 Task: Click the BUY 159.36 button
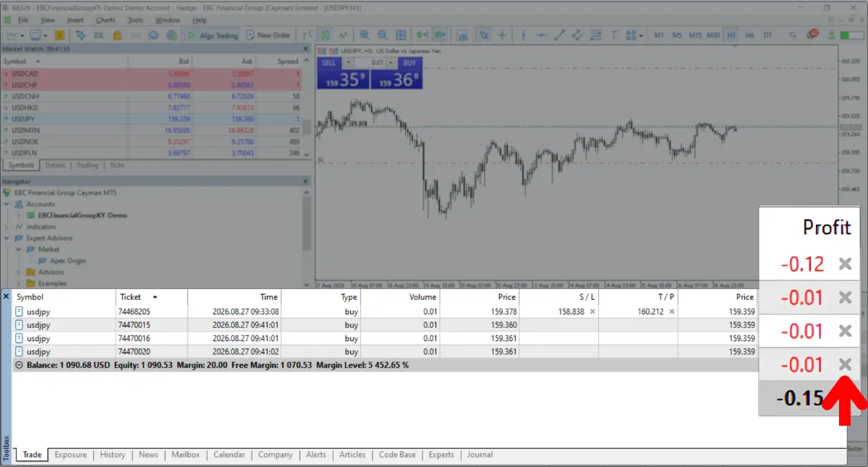[x=396, y=79]
